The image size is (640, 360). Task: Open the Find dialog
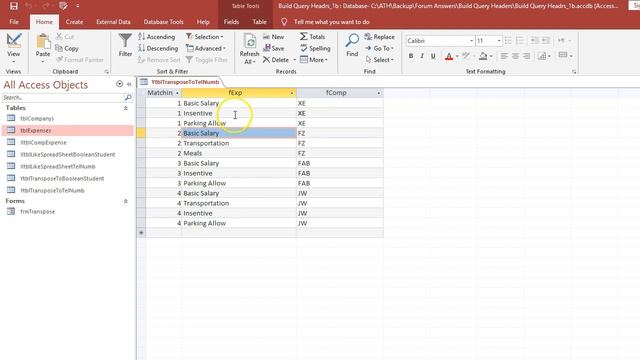352,45
